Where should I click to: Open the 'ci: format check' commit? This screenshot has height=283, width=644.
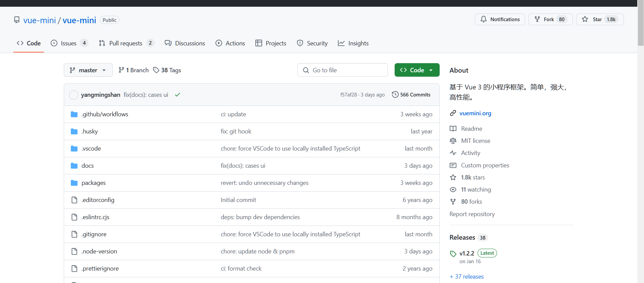coord(241,269)
